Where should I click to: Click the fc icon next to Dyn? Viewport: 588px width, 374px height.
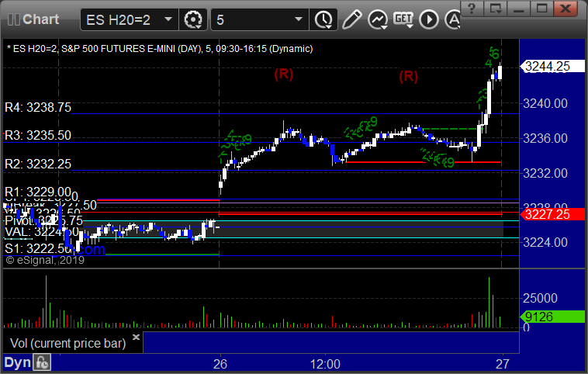tap(42, 362)
